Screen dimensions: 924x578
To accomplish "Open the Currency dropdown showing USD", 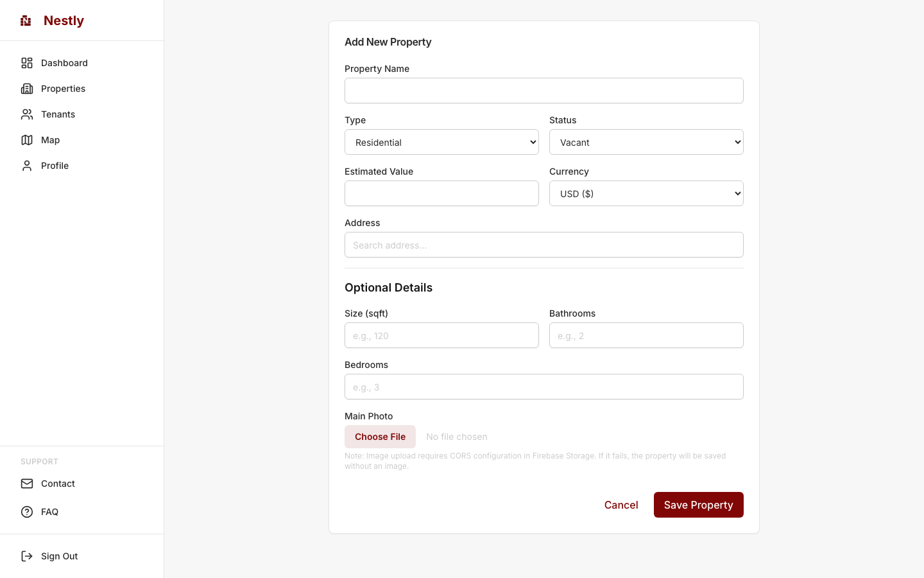I will coord(646,193).
